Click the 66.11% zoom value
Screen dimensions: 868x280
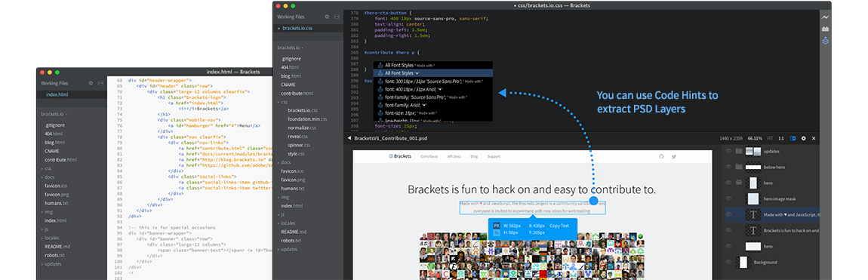(755, 138)
